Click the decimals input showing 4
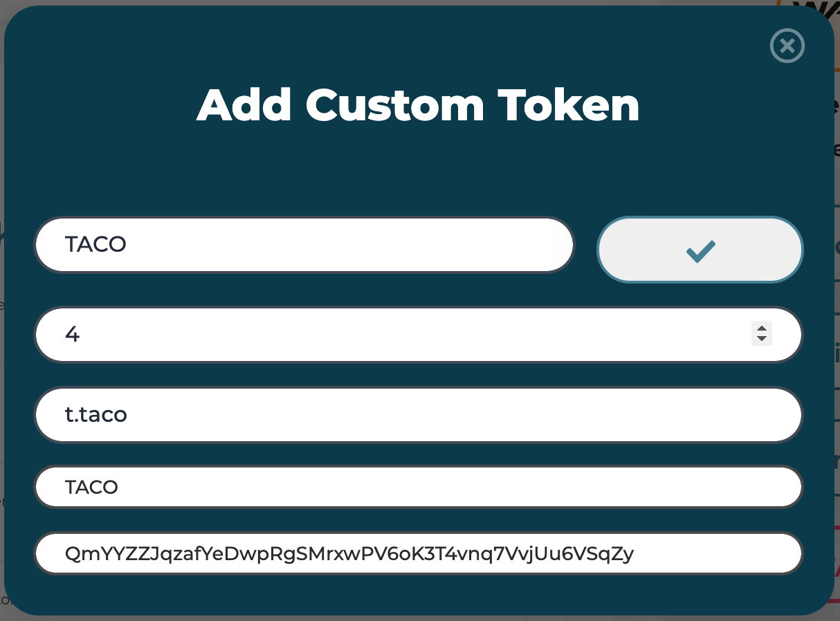 [x=346, y=334]
